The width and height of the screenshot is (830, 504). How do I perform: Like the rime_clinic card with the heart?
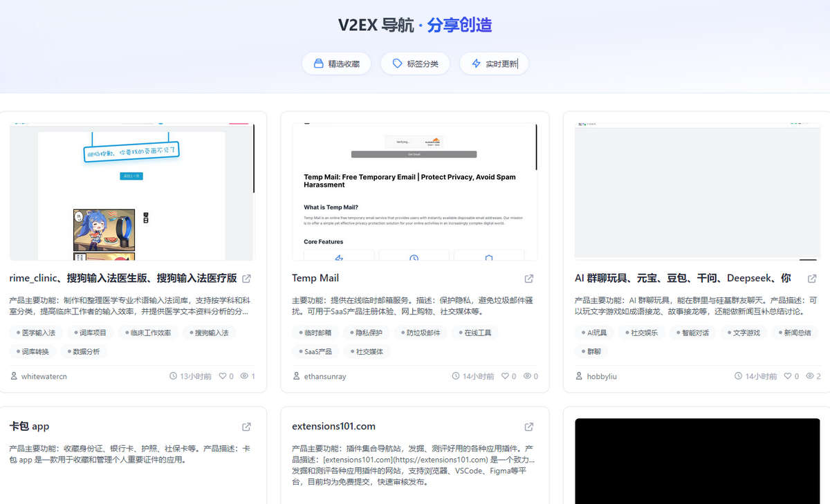point(223,376)
